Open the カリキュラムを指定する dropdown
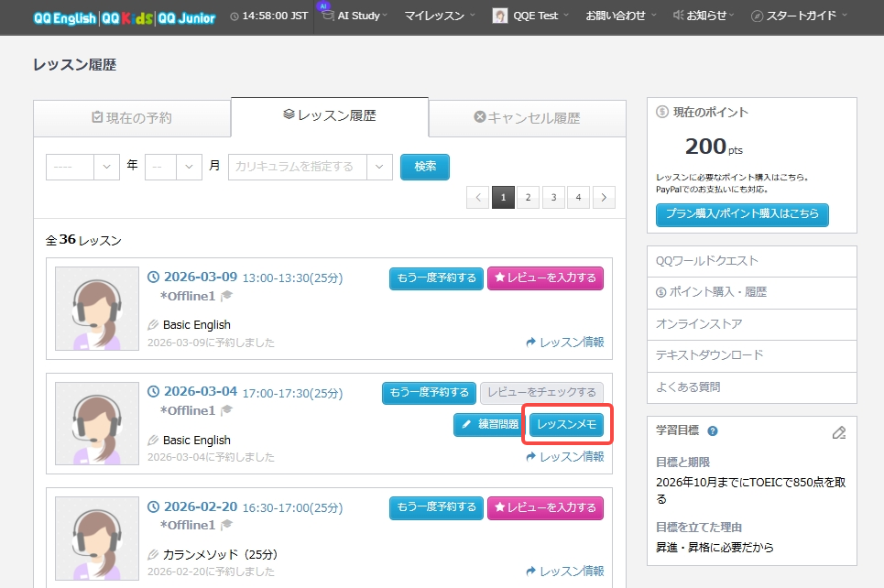This screenshot has width=884, height=588. point(310,167)
